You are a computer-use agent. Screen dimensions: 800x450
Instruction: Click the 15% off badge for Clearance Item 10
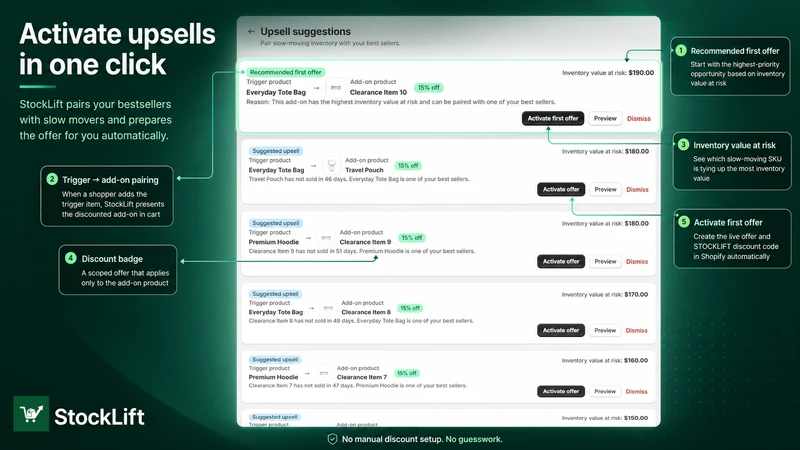click(429, 88)
